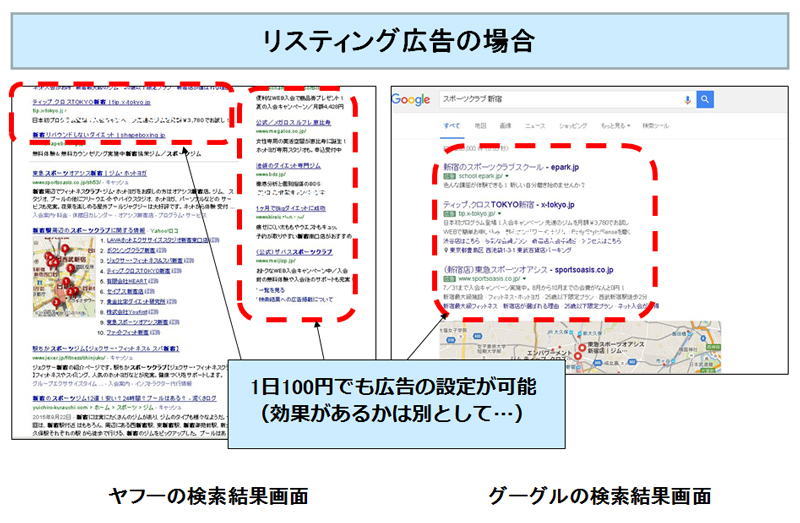
Task: Click the 一覧を見る link
Action: point(271,290)
